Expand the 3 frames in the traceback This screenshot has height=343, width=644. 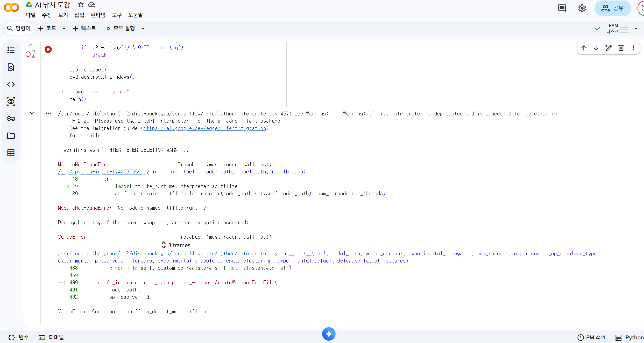pyautogui.click(x=176, y=245)
